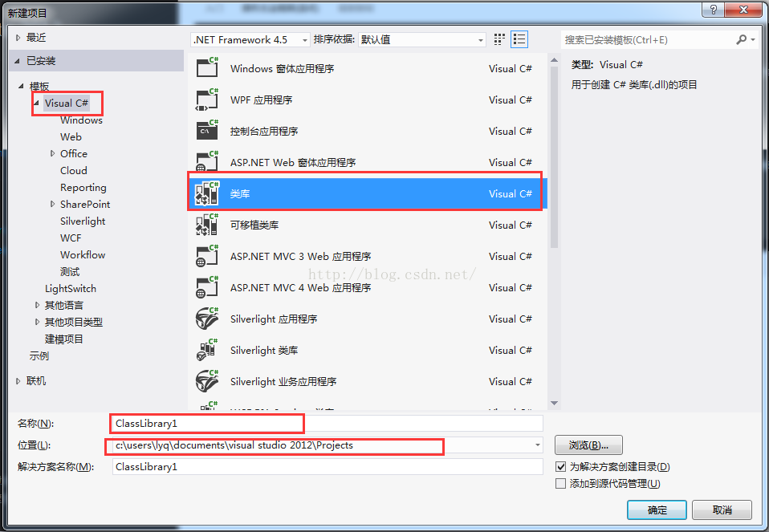Viewport: 769px width, 532px height.
Task: Select the Windows 窗体应用程序 template icon
Action: click(x=207, y=67)
